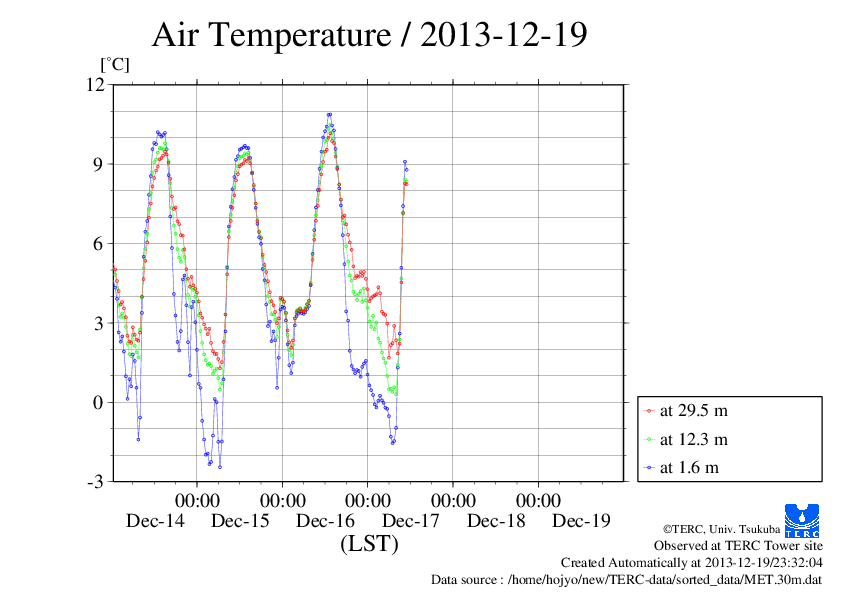
Task: Click the y-axis value 9
Action: pyautogui.click(x=98, y=164)
